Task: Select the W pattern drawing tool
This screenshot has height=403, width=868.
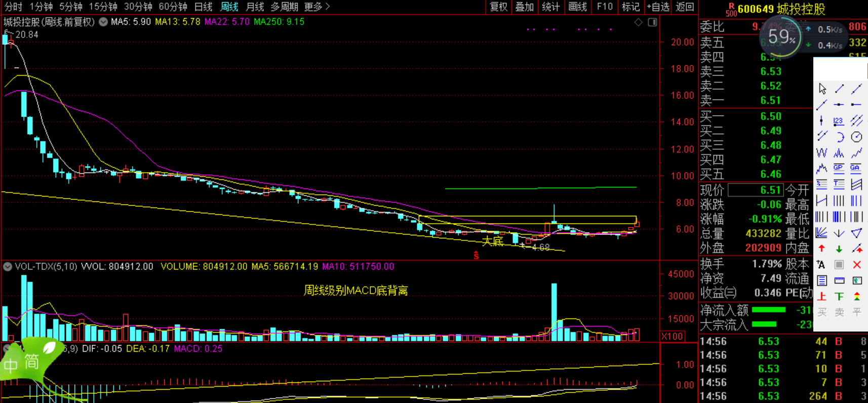Action: [x=822, y=153]
